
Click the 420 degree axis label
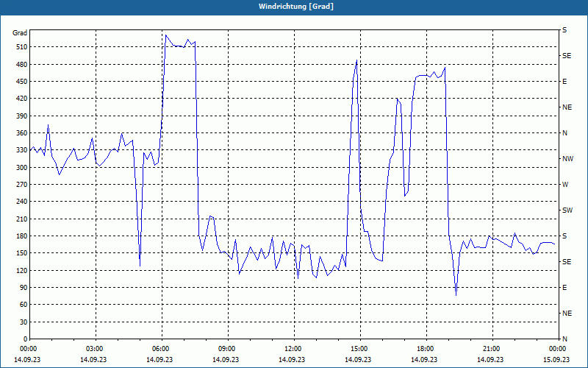point(21,99)
